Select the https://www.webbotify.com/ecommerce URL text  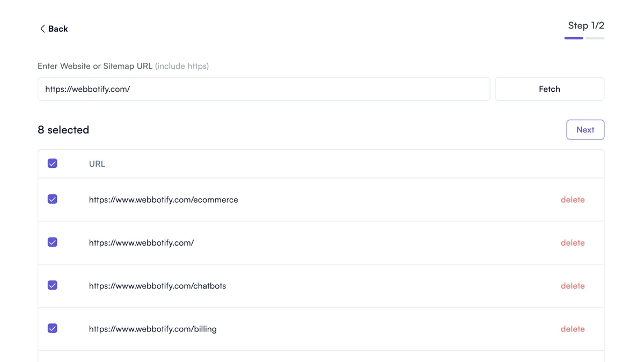[164, 200]
